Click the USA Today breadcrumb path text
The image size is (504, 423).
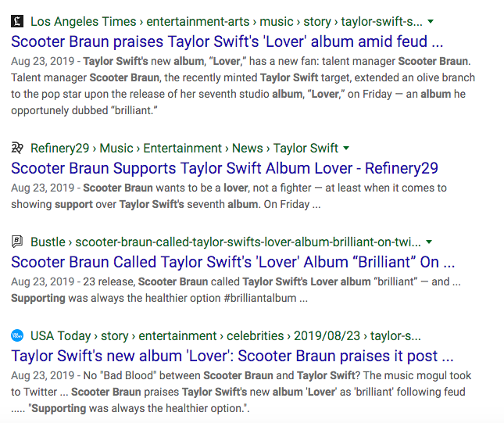(x=225, y=336)
